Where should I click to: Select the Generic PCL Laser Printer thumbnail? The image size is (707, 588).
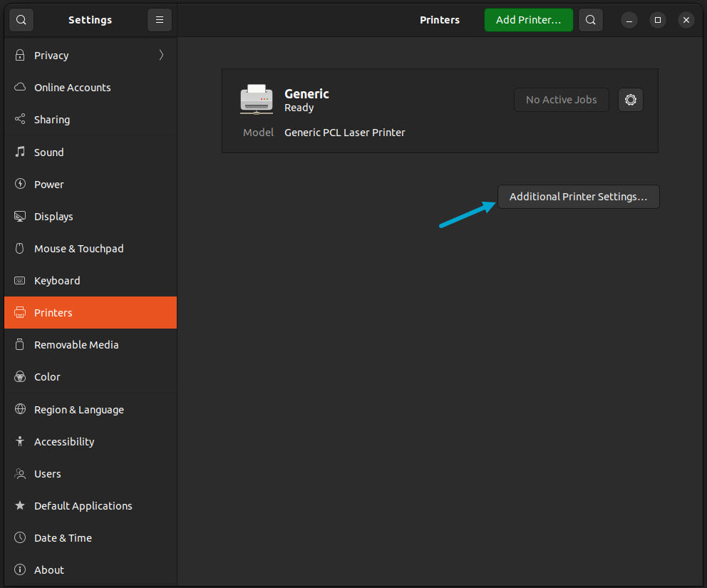(x=256, y=99)
